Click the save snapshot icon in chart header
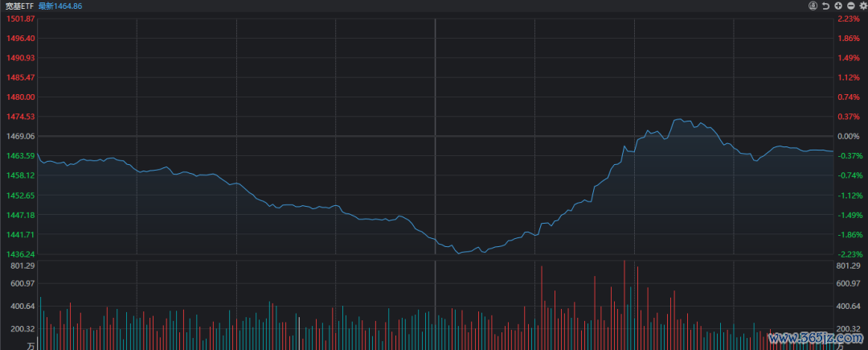Screen dimensions: 868x350 click(x=813, y=6)
